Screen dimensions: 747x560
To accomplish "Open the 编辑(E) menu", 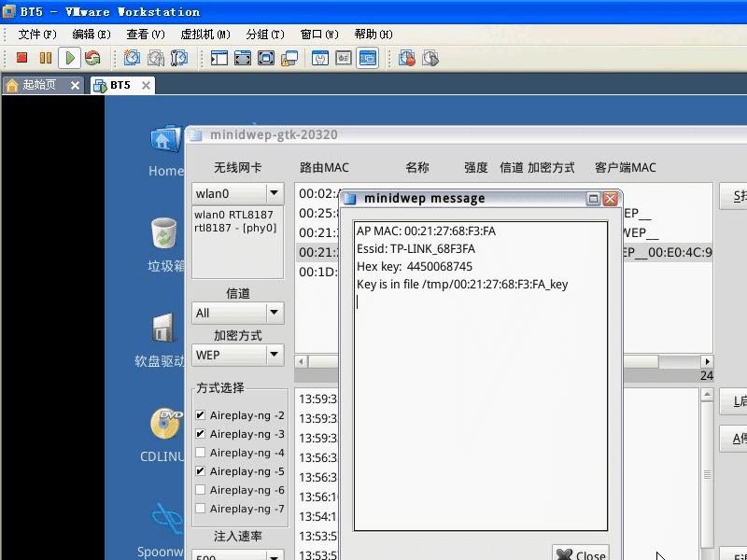I will tap(91, 35).
